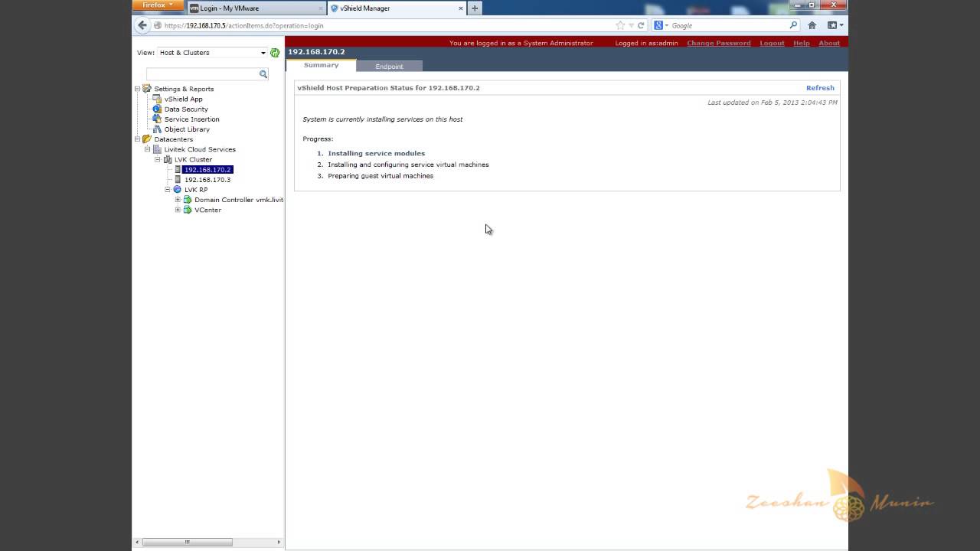Collapse the Datacenters tree node
This screenshot has width=980, height=551.
coord(138,139)
